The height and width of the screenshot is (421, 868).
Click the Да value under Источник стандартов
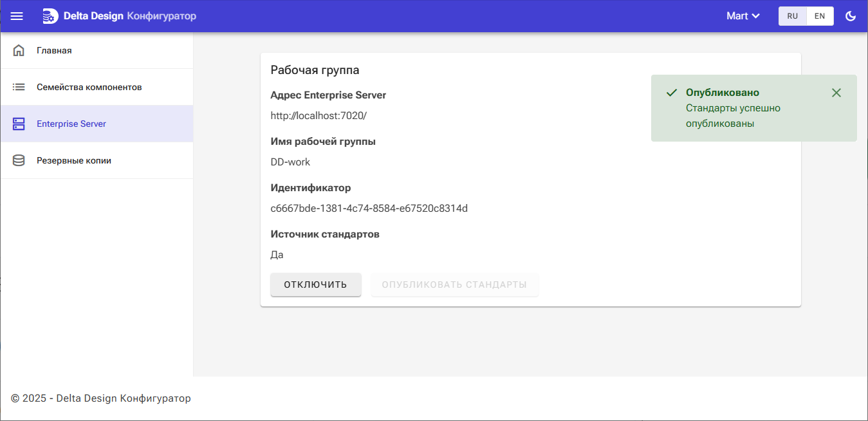(x=277, y=255)
